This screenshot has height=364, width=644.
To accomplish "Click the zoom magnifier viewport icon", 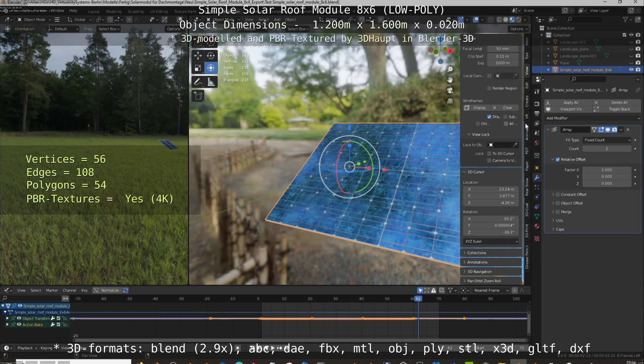I will tap(450, 69).
